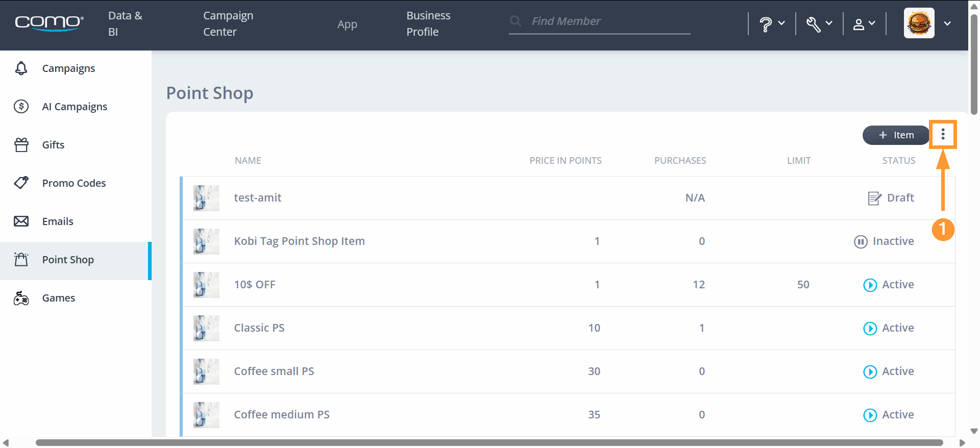980x448 pixels.
Task: Click the Kobi Tag Point Shop Item thumbnail
Action: [206, 241]
